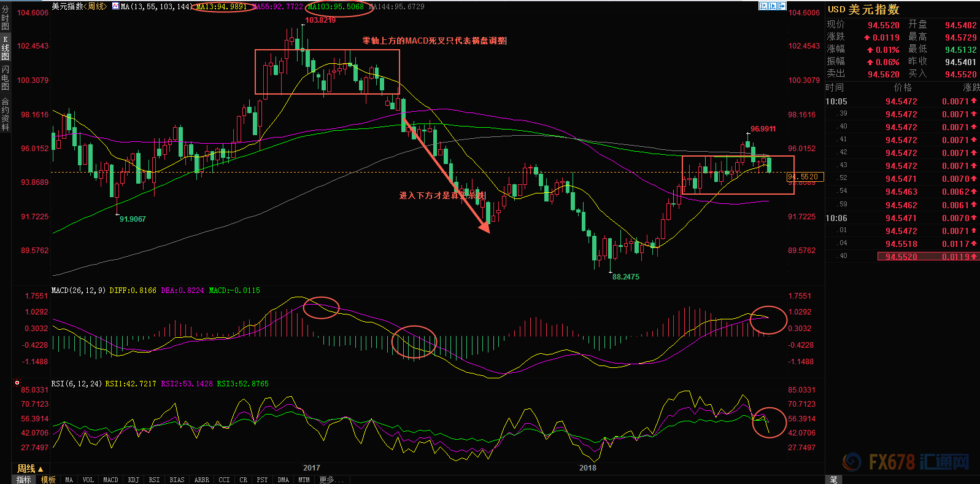The width and height of the screenshot is (980, 484).
Task: Click the 88.2475 low price label
Action: click(x=626, y=277)
